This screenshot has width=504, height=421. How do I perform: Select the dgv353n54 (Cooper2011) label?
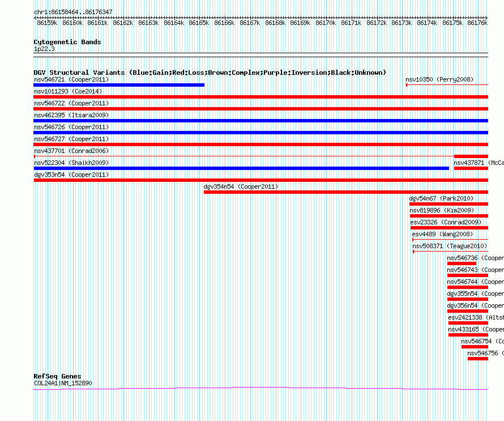[x=71, y=175]
